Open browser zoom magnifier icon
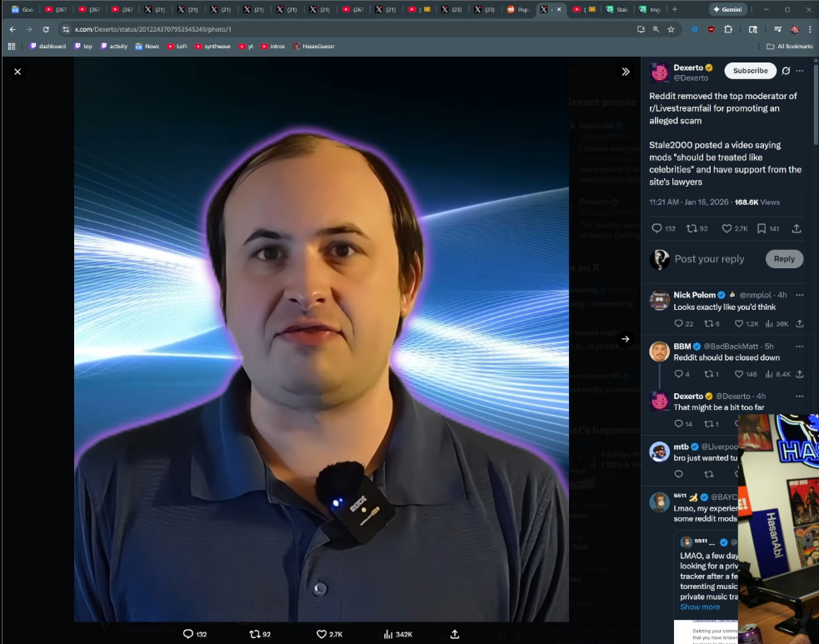Image resolution: width=819 pixels, height=644 pixels. [656, 29]
